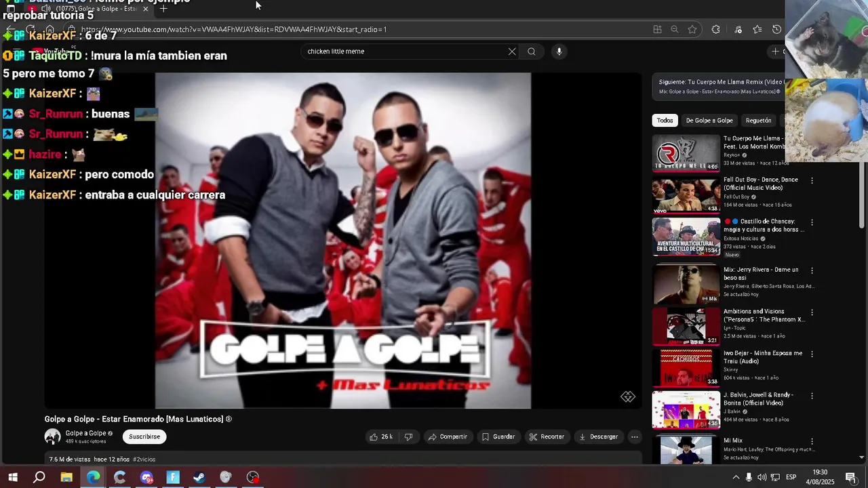Viewport: 868px width, 488px height.
Task: Click the Compartir share button
Action: 448,437
